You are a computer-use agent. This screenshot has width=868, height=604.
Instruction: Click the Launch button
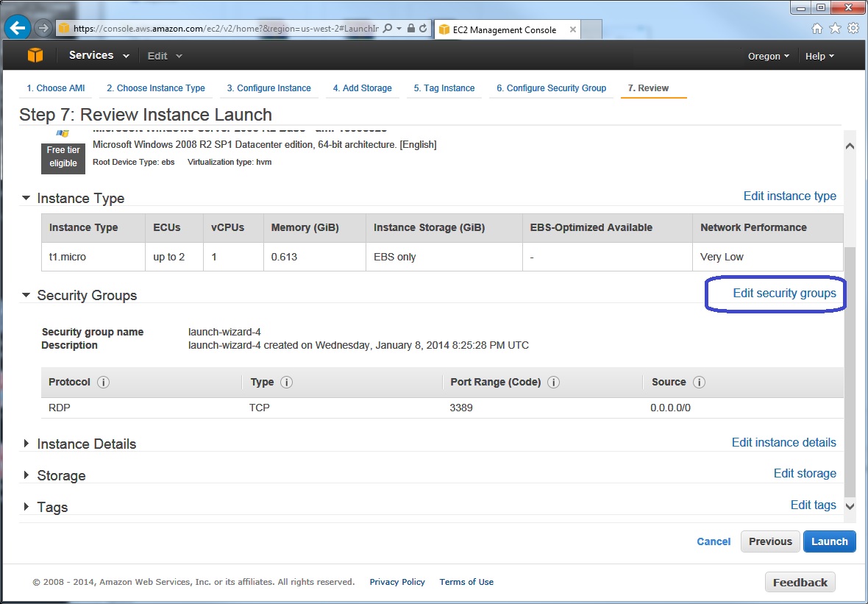point(829,541)
